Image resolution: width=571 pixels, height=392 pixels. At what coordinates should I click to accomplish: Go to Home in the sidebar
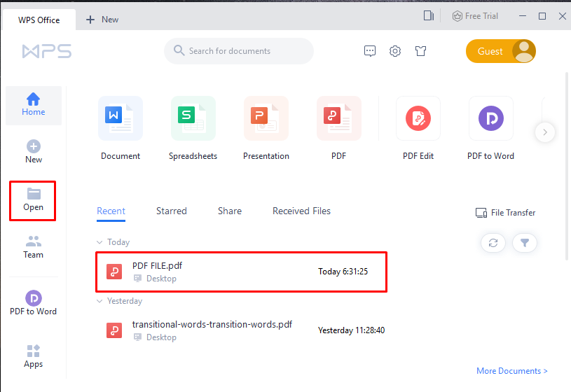pos(33,105)
